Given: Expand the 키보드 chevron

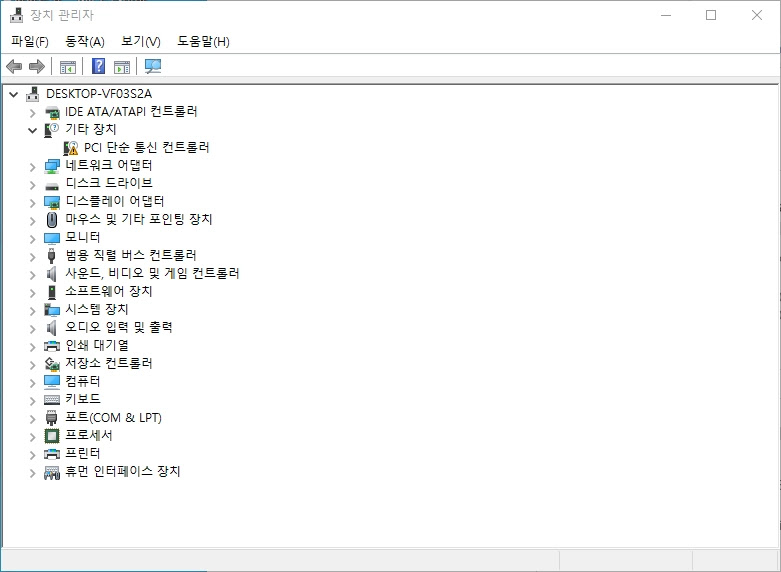Looking at the screenshot, I should (x=33, y=401).
